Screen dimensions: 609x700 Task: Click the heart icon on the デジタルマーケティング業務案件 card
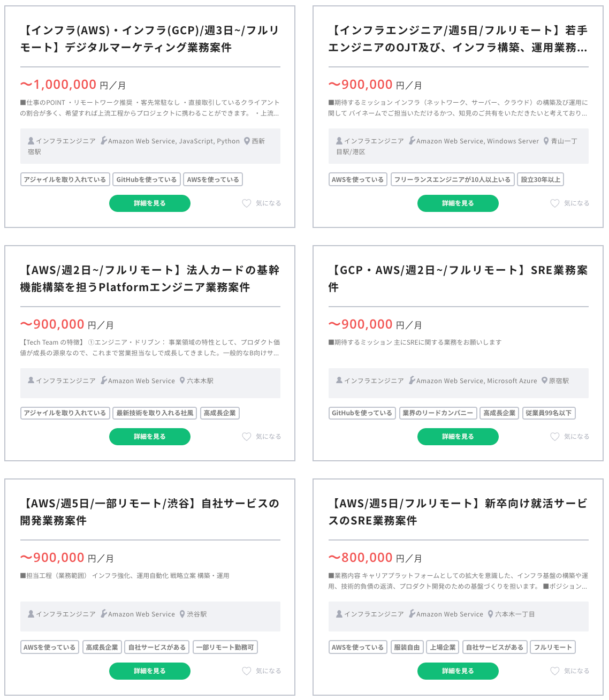coord(247,203)
